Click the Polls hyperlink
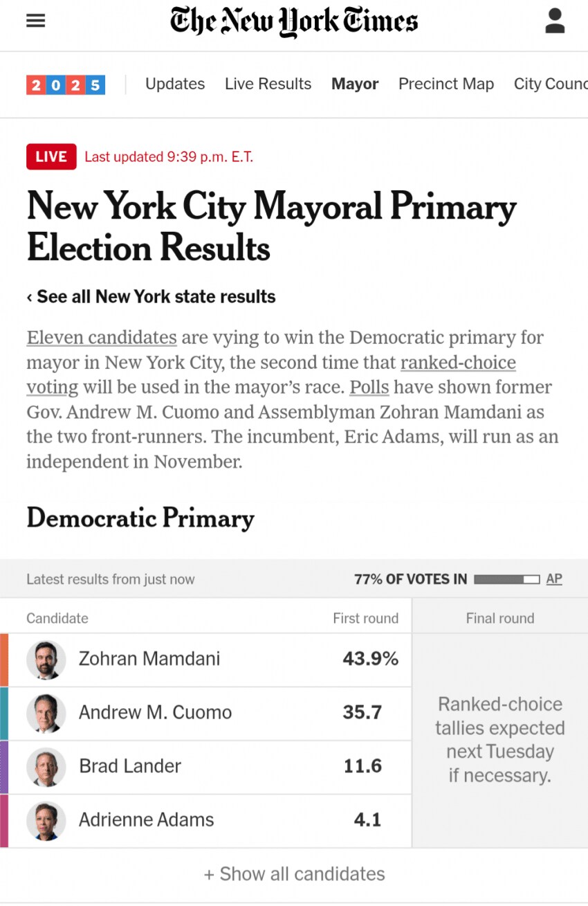The image size is (588, 906). [x=369, y=388]
